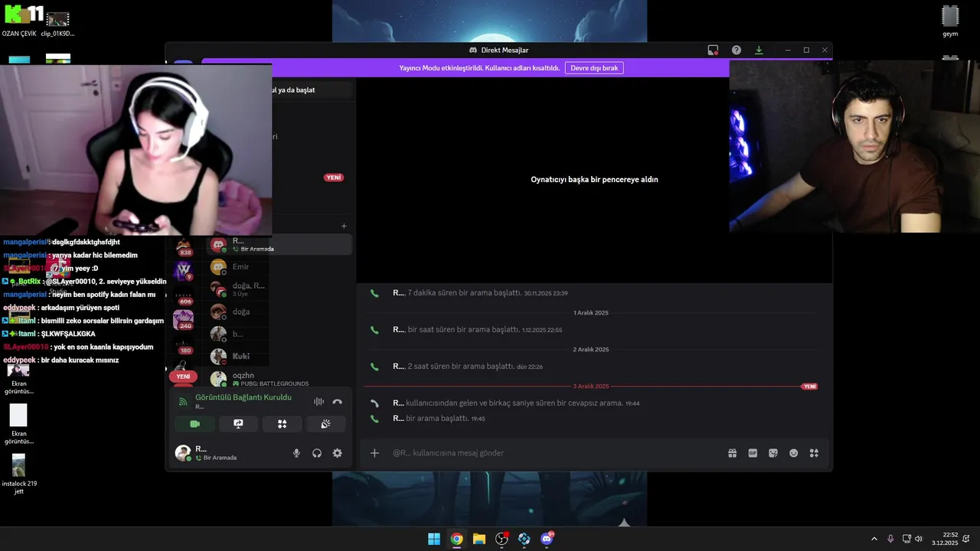Open OBS Studio from the taskbar
Image resolution: width=980 pixels, height=551 pixels.
[x=501, y=539]
